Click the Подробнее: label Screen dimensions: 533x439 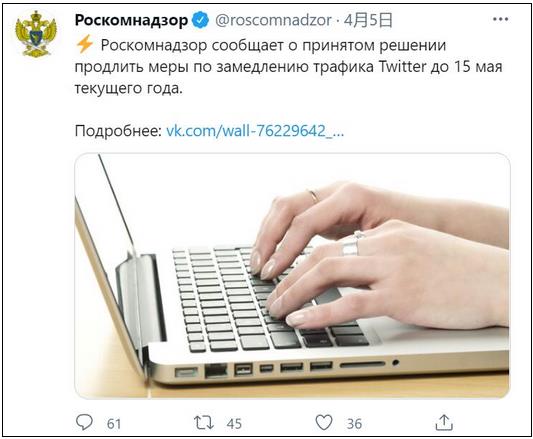tap(118, 131)
